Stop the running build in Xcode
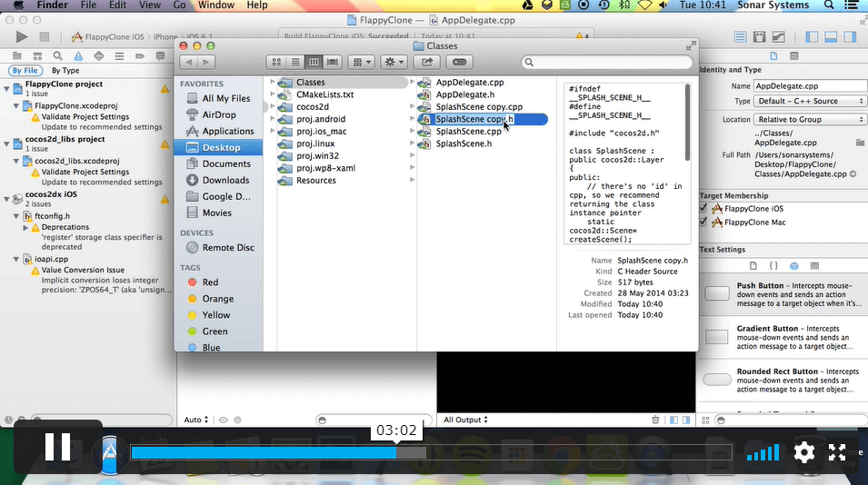The image size is (868, 485). [45, 37]
